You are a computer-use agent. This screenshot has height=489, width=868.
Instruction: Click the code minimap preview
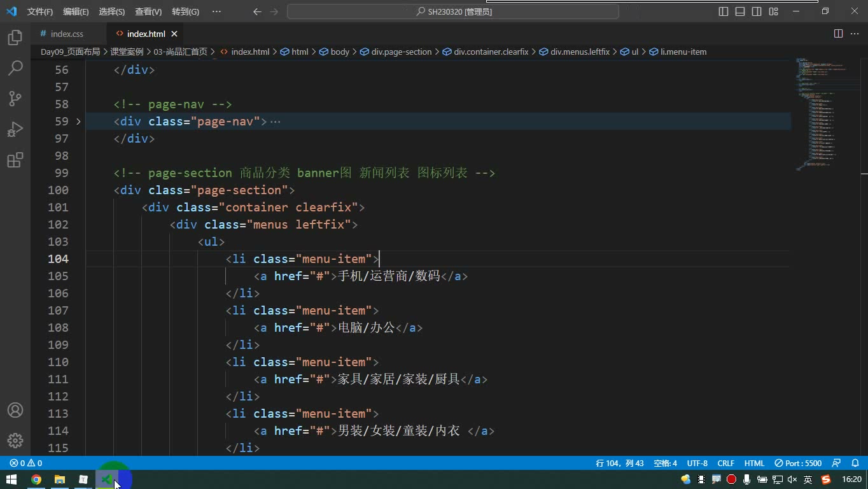click(x=825, y=115)
